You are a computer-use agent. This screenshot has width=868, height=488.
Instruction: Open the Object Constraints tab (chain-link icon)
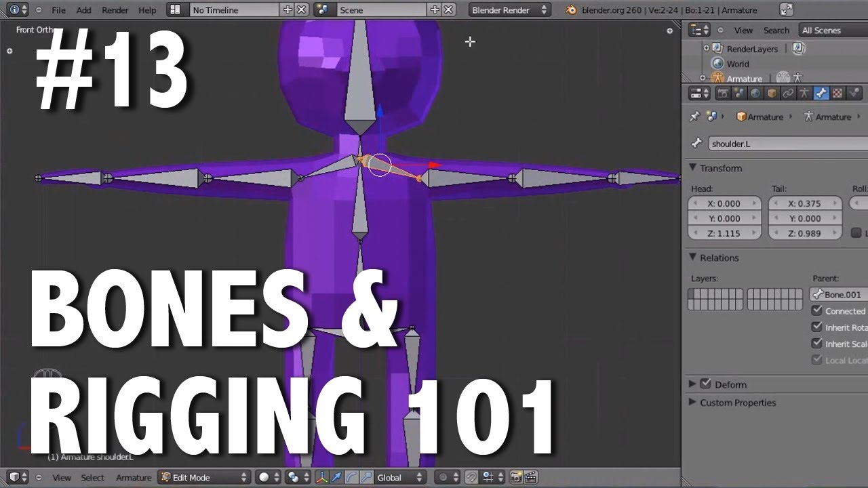tap(789, 93)
